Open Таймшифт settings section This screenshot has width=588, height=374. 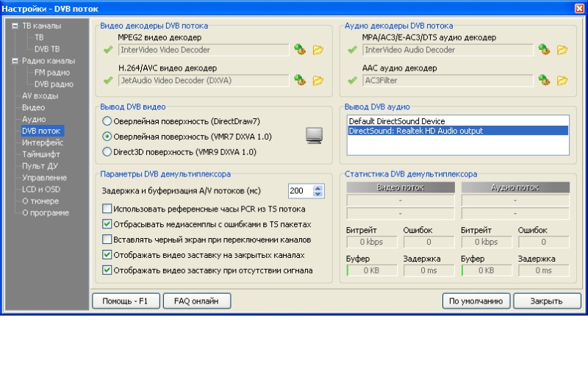(x=40, y=154)
